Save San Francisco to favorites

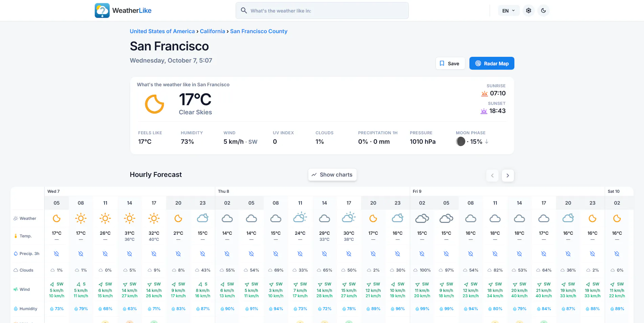[x=450, y=63]
